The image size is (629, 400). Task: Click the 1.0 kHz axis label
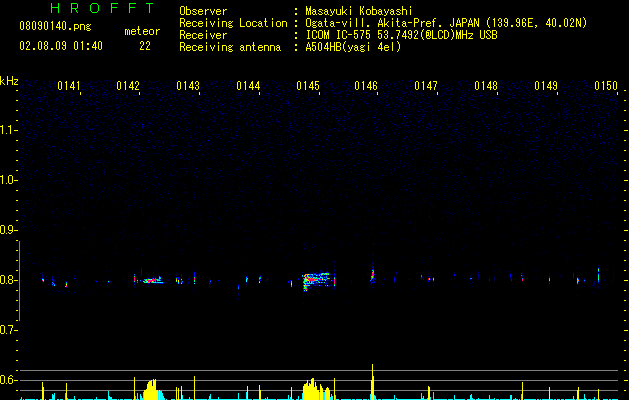[8, 180]
